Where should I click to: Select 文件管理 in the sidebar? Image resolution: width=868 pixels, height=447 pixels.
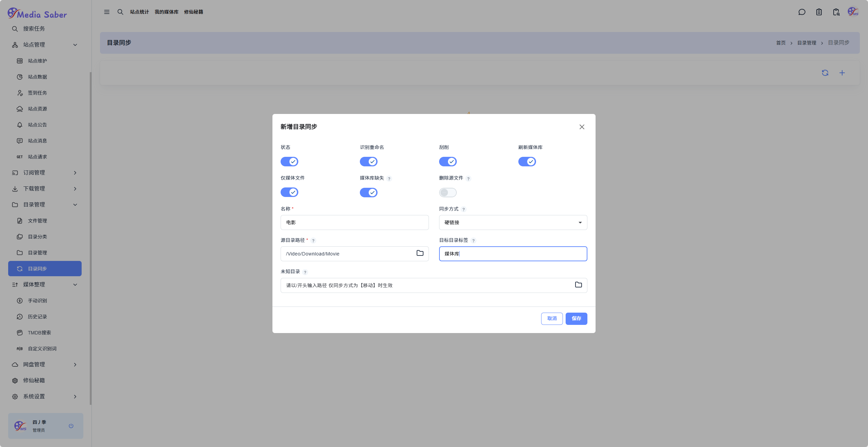pos(37,221)
